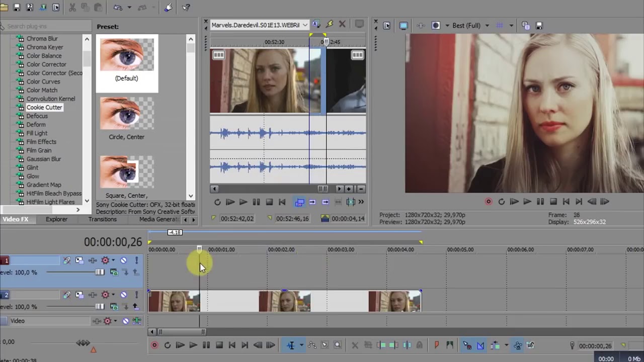This screenshot has width=644, height=362.
Task: Play the trimmer clip
Action: tap(243, 202)
